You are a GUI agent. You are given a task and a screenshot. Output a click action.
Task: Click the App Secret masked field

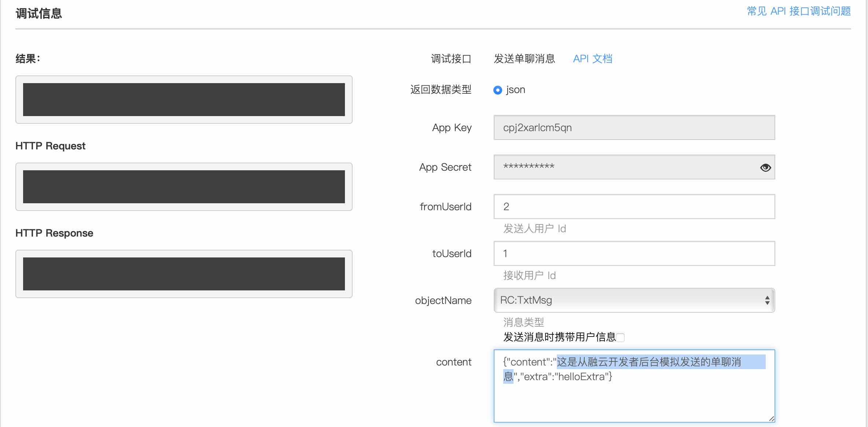[x=623, y=167]
